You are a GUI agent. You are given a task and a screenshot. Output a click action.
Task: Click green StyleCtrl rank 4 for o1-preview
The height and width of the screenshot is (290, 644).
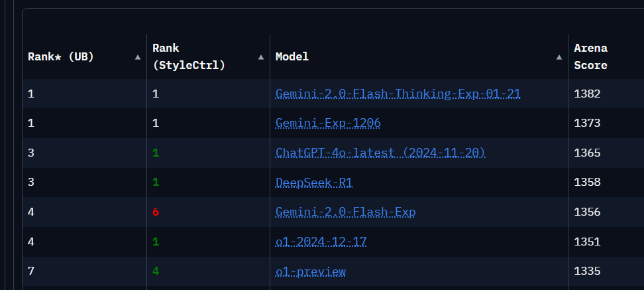coord(156,271)
